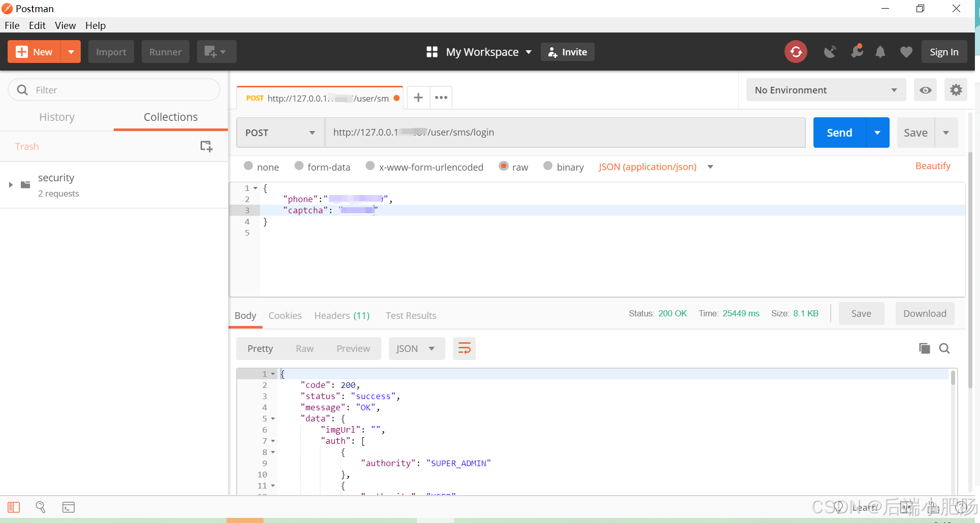Add a new request tab with plus
This screenshot has height=523, width=980.
[x=418, y=97]
